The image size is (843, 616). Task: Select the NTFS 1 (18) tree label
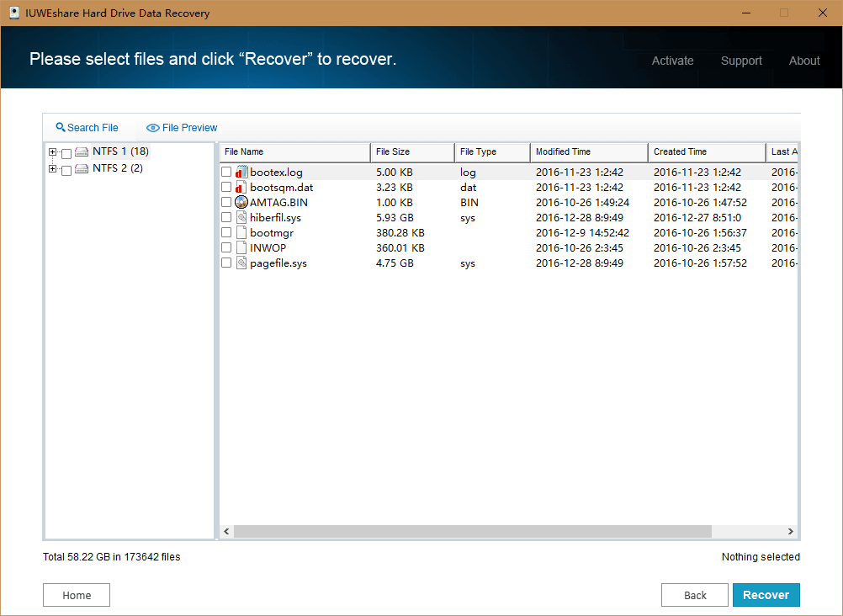click(120, 151)
